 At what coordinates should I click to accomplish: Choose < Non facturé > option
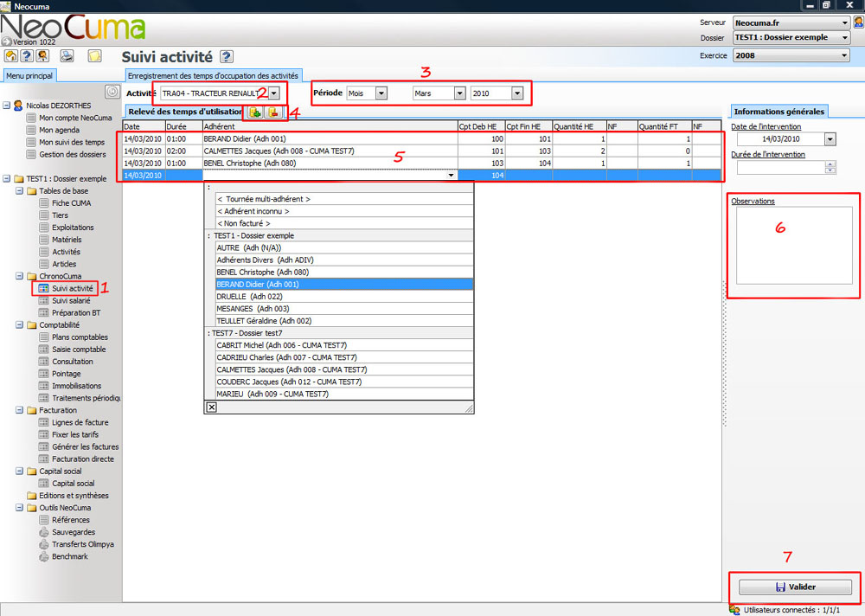point(344,223)
